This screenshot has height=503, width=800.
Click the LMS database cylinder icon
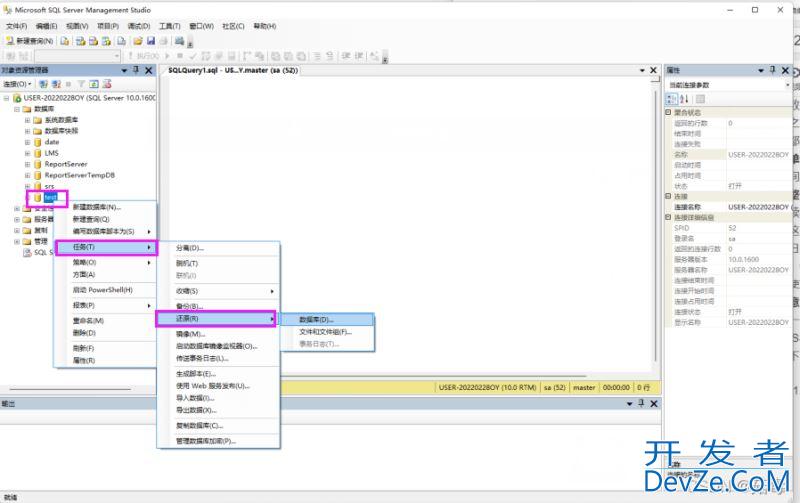coord(37,153)
